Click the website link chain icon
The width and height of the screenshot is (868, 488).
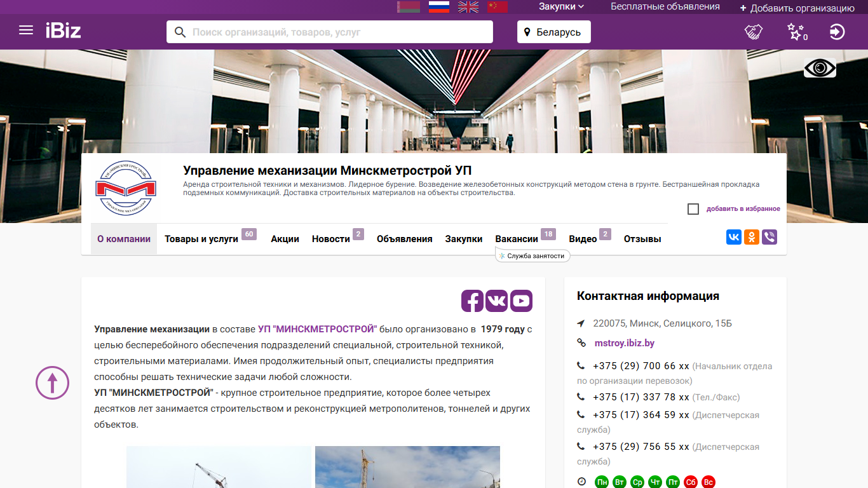pos(581,343)
